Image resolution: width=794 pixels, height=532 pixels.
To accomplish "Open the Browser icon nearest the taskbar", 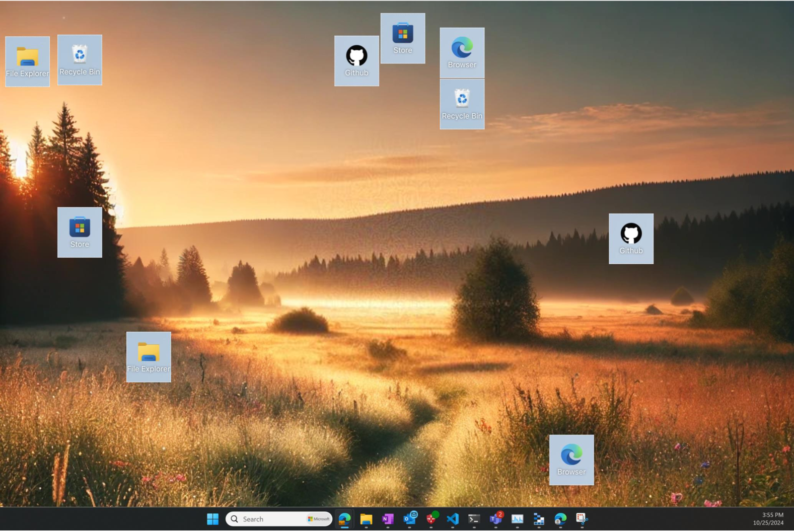I will 571,460.
